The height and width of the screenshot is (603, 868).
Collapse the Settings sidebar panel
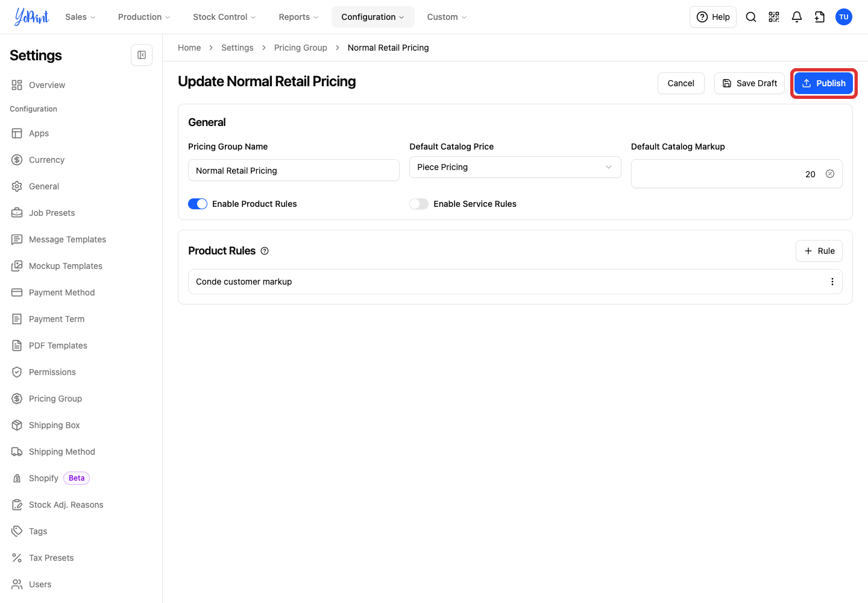tap(142, 55)
